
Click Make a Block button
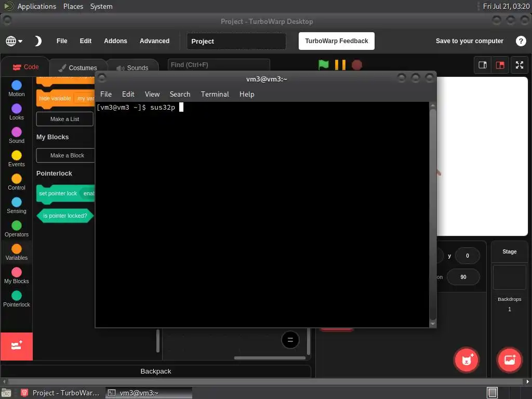pos(65,155)
